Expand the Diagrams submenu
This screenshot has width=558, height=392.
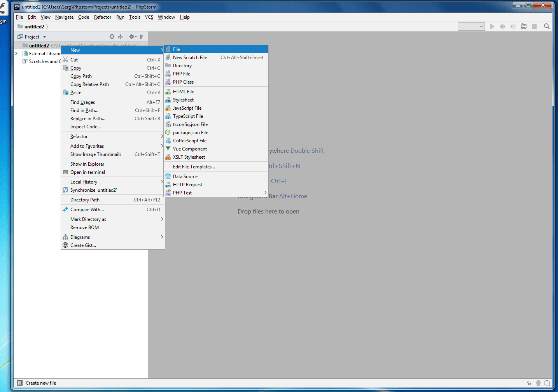pyautogui.click(x=113, y=237)
